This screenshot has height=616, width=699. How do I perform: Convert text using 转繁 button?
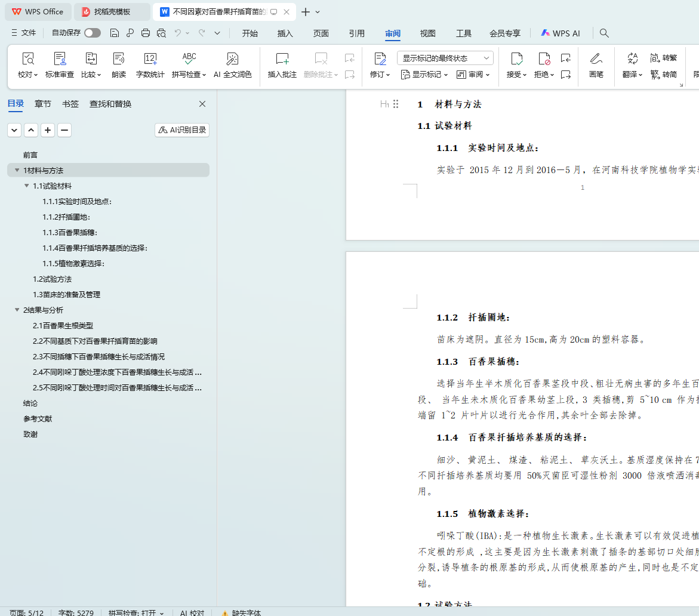[664, 58]
